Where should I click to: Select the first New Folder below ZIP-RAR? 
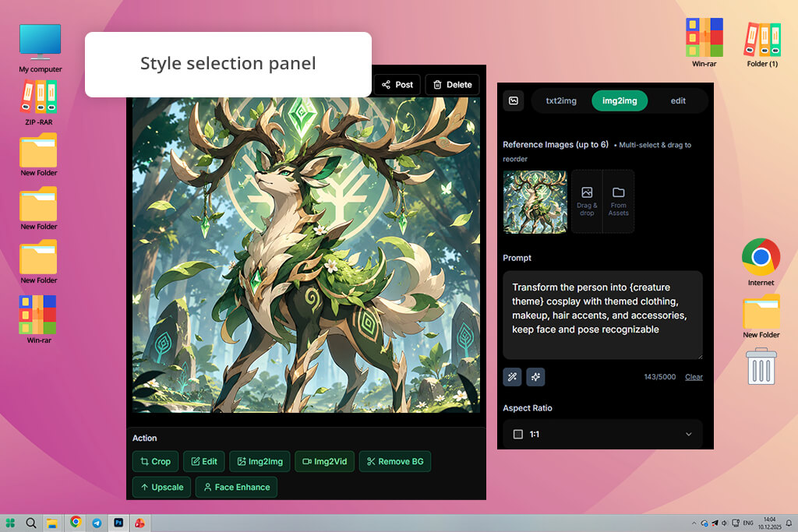tap(39, 155)
